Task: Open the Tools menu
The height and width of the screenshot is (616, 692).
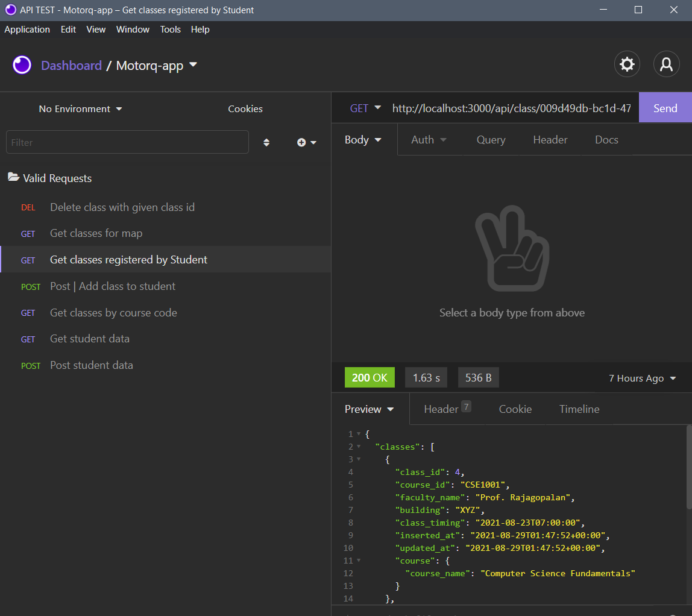Action: tap(170, 29)
